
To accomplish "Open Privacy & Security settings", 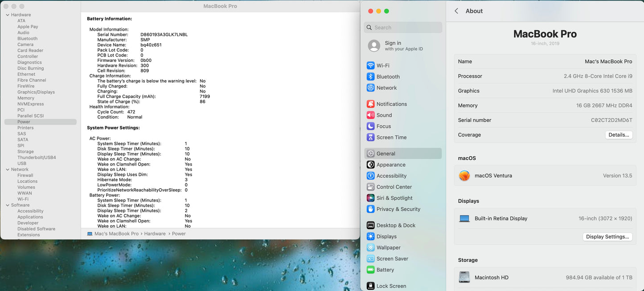I will (398, 209).
